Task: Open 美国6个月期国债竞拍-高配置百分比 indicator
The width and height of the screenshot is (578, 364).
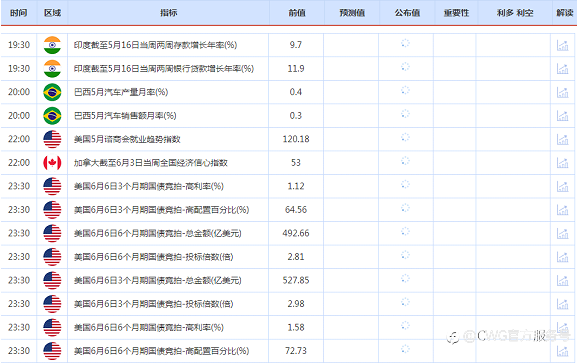Action: pos(161,351)
